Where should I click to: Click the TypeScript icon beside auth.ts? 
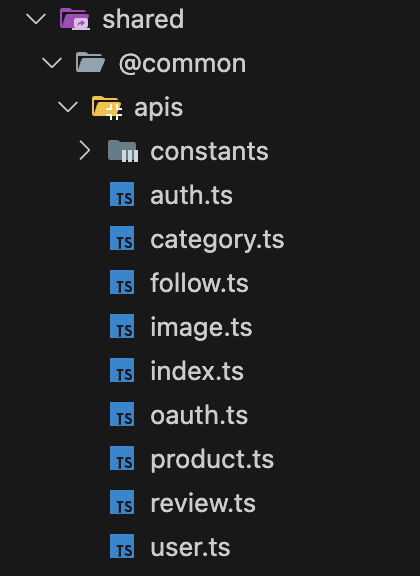(x=122, y=194)
